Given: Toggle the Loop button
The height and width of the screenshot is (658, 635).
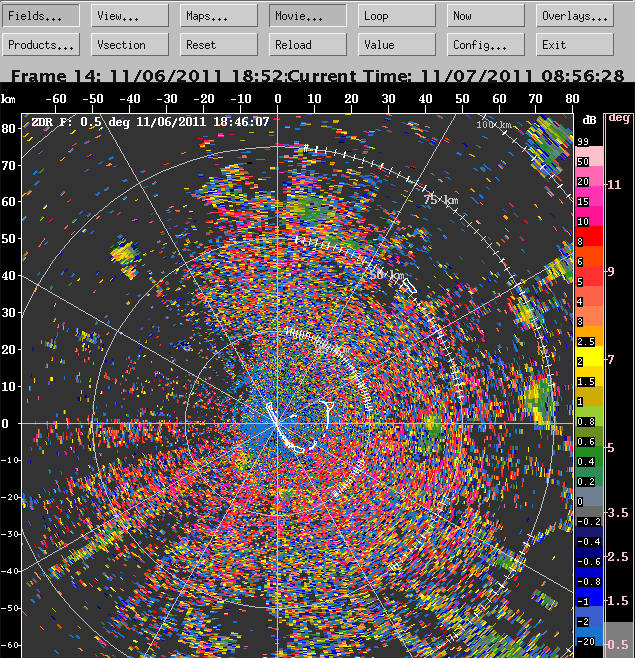Looking at the screenshot, I should pyautogui.click(x=397, y=16).
